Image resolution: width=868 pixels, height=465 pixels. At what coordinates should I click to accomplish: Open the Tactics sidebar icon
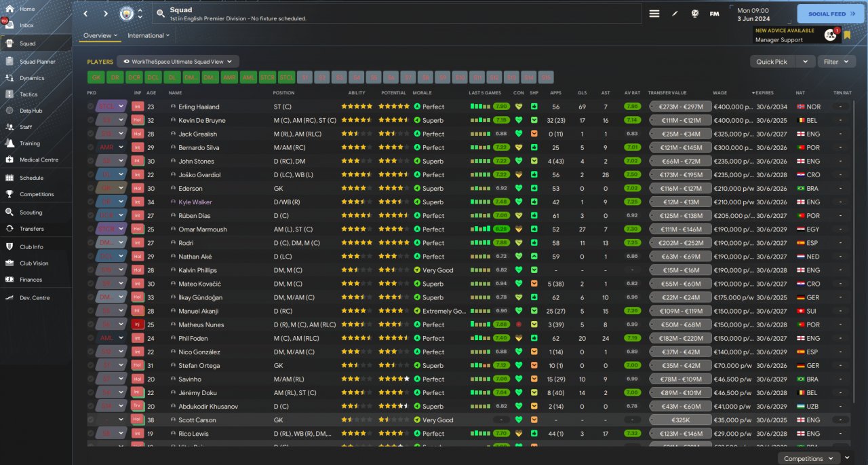tap(10, 94)
